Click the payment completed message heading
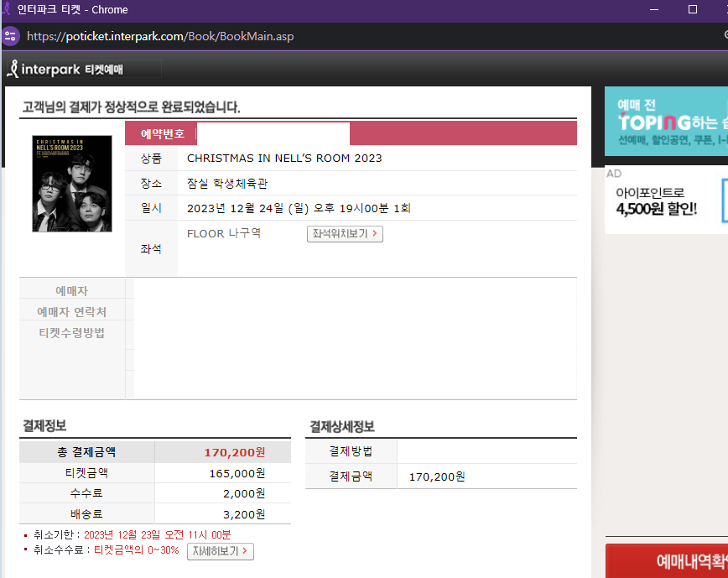This screenshot has height=578, width=728. [x=131, y=107]
